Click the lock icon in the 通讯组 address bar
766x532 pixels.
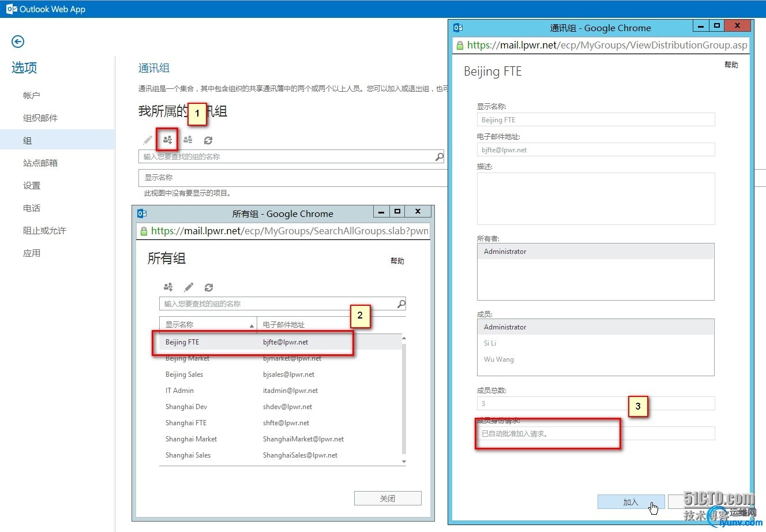[460, 45]
